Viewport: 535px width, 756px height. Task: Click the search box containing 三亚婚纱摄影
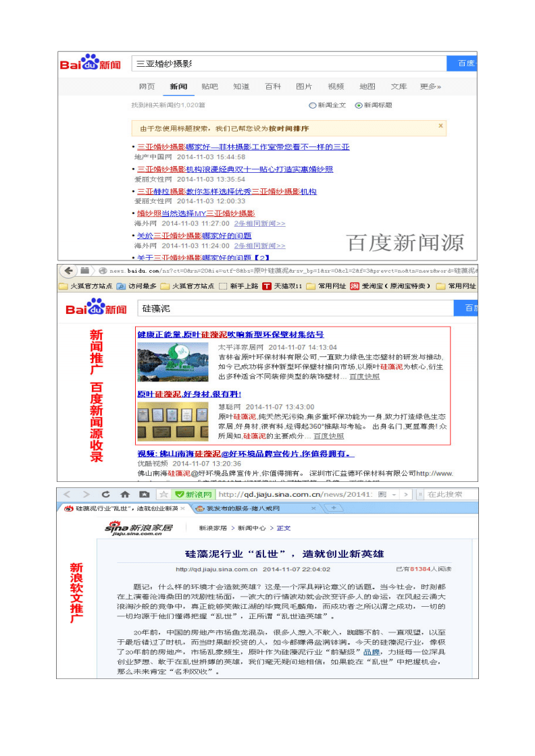(x=289, y=63)
